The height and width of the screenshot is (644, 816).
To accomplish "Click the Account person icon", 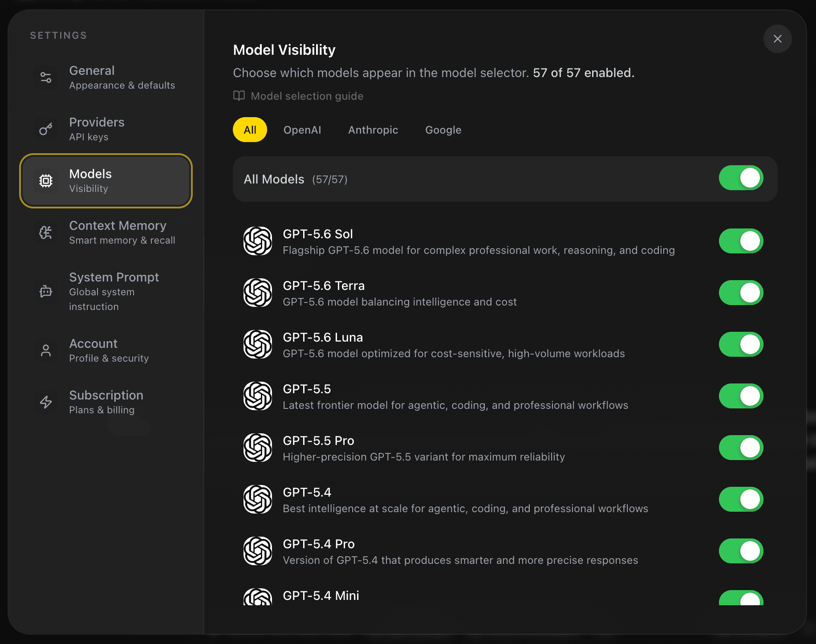I will tap(46, 351).
